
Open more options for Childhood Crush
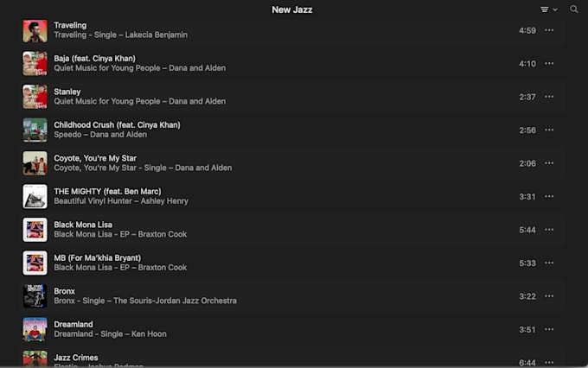(549, 130)
